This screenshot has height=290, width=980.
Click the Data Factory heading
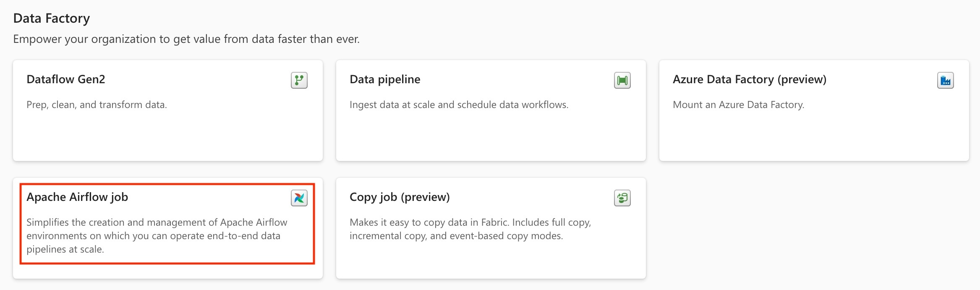pos(52,18)
